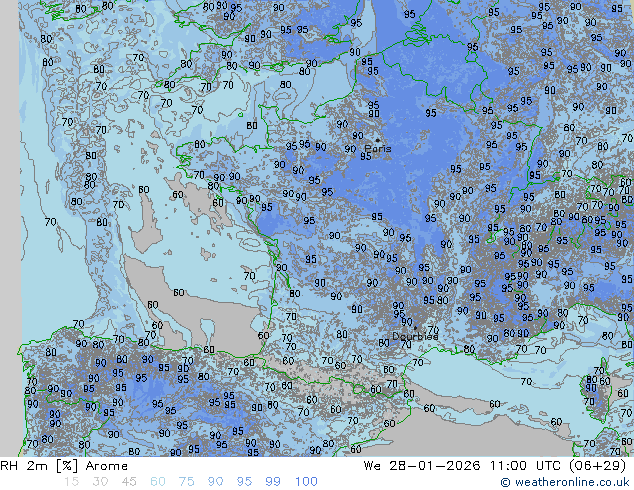Click the 'RH 2m [%] Arome' title
The width and height of the screenshot is (634, 490).
(x=64, y=466)
